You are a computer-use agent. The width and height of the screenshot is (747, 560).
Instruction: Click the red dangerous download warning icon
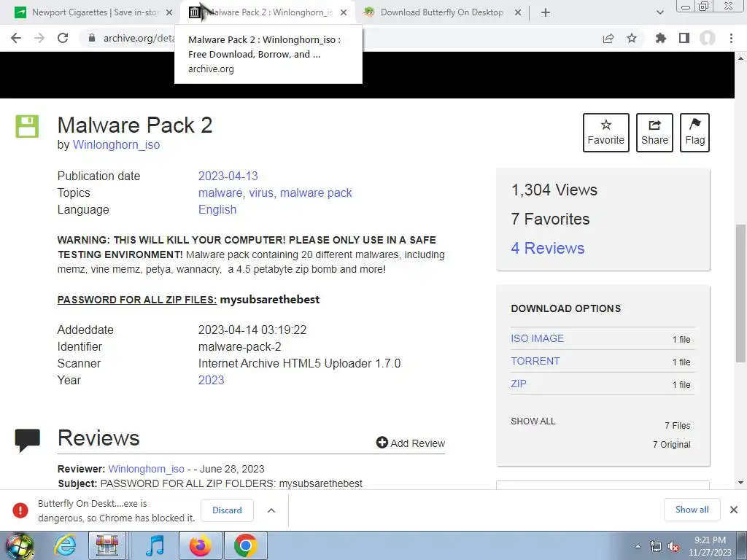(20, 510)
